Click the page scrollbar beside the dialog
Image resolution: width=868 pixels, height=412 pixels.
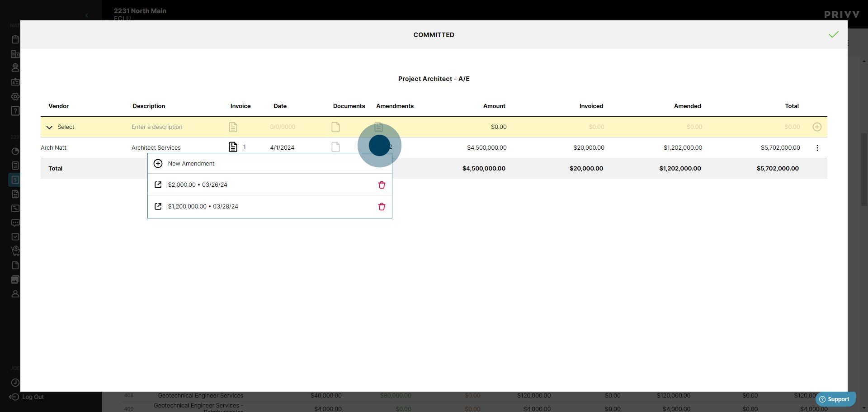click(x=864, y=170)
